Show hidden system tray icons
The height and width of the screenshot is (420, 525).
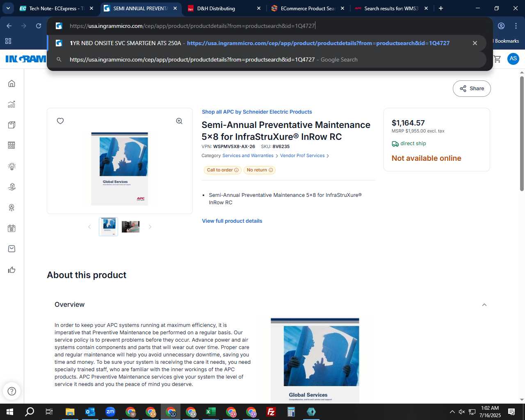click(x=452, y=412)
